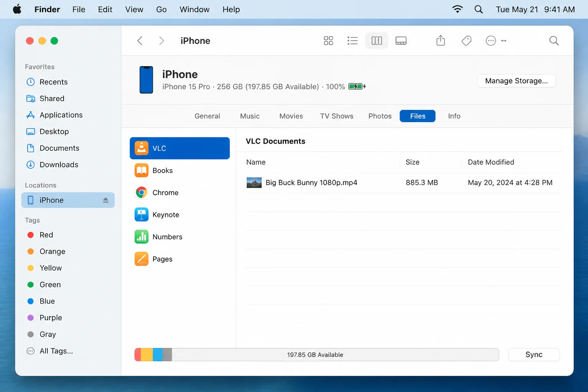Viewport: 588px width, 392px height.
Task: Open the Finder menu
Action: 47,9
